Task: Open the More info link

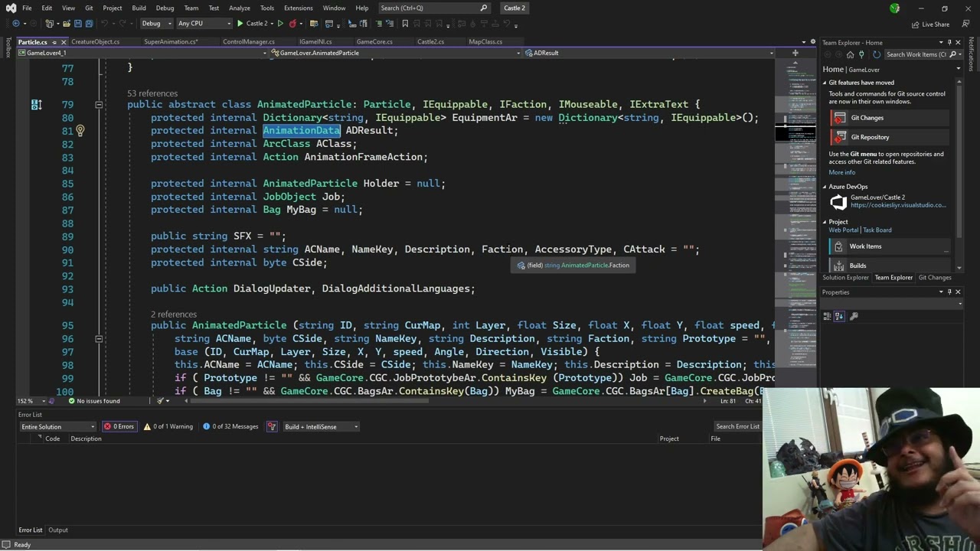Action: coord(841,172)
